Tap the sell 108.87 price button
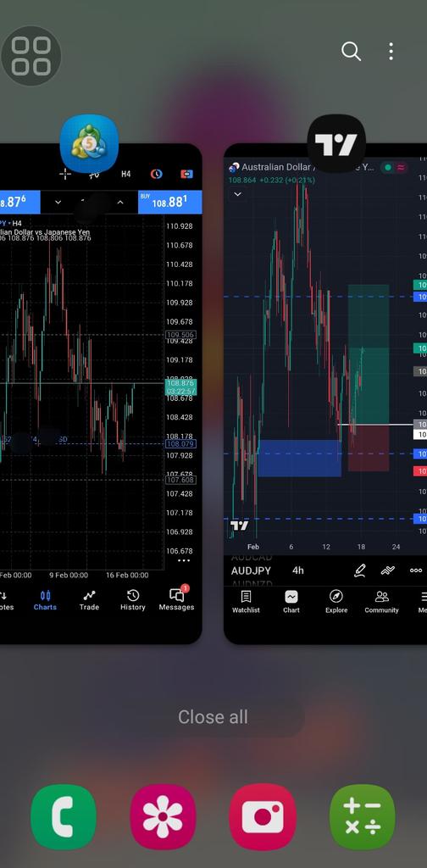This screenshot has height=868, width=427. tap(20, 202)
